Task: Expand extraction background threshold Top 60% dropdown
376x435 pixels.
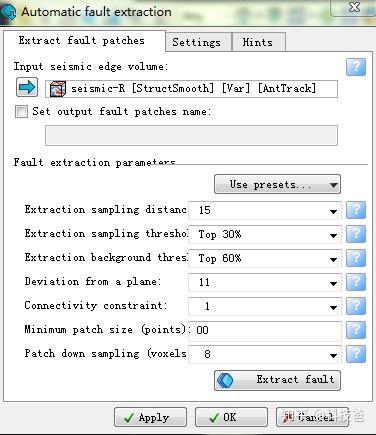Action: pyautogui.click(x=333, y=259)
